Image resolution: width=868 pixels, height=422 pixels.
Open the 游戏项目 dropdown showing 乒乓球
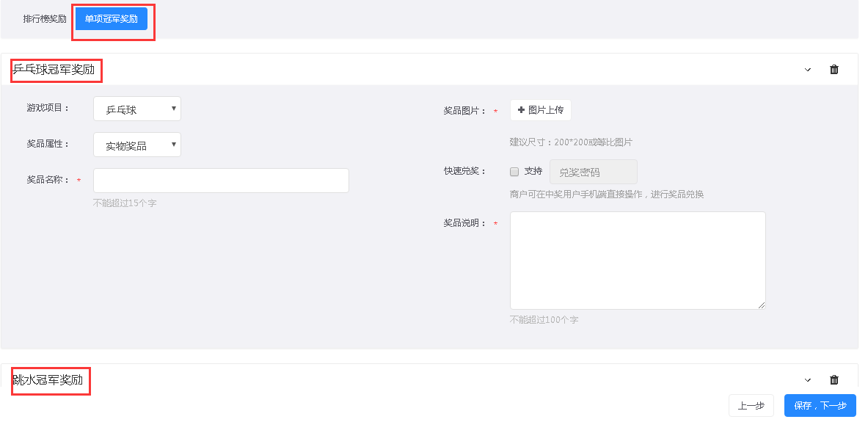pyautogui.click(x=137, y=109)
